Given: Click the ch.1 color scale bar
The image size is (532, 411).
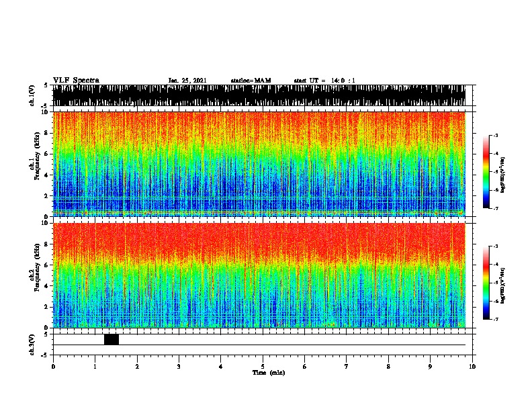Looking at the screenshot, I should 486,172.
